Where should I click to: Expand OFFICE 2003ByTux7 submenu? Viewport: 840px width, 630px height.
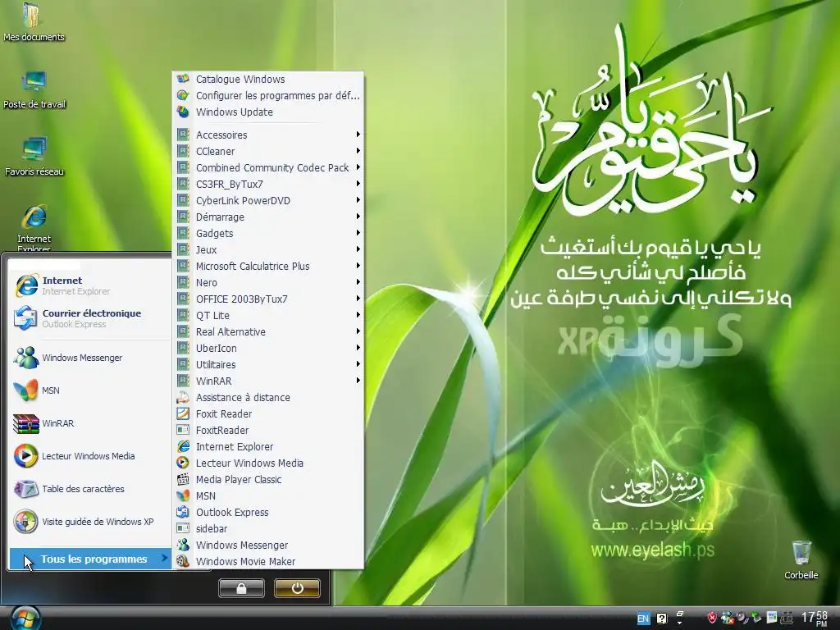[268, 299]
